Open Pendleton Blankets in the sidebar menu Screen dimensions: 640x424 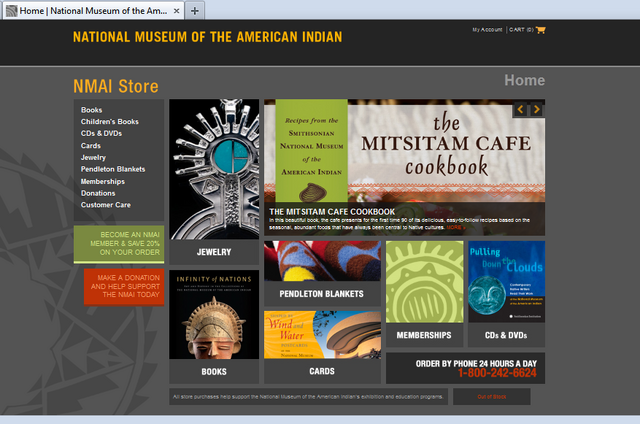pyautogui.click(x=113, y=169)
